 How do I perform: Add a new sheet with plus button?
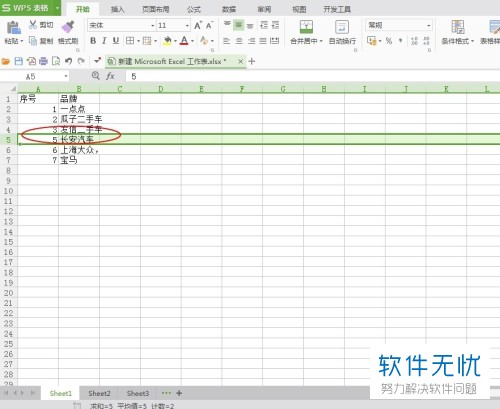[179, 393]
